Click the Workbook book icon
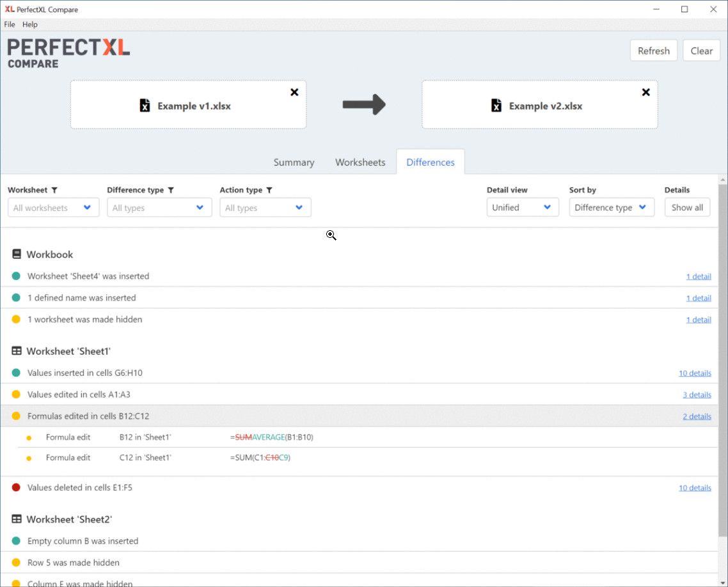This screenshot has width=728, height=587. coord(17,254)
